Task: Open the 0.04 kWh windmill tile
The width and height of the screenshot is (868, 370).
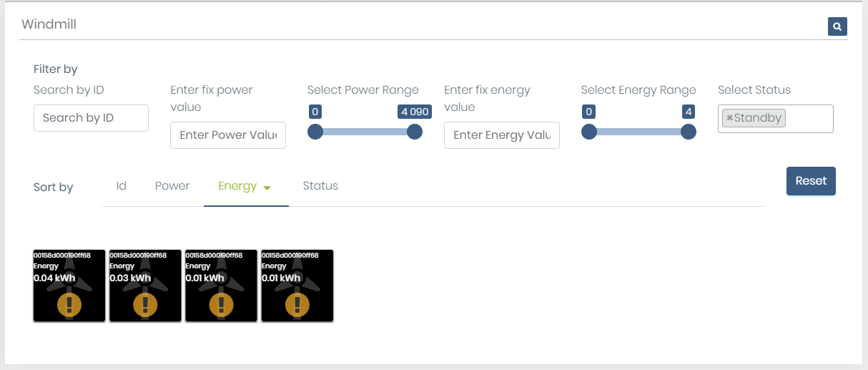Action: click(x=69, y=286)
